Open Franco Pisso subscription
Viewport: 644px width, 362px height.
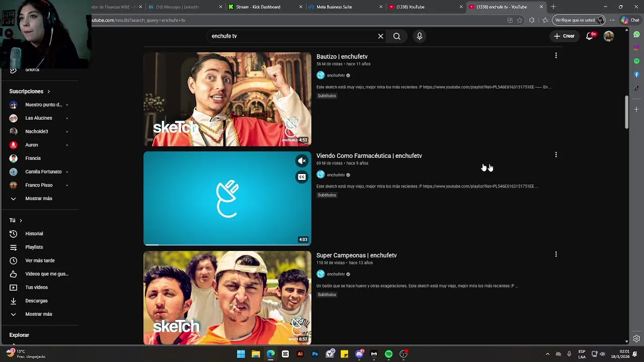tap(39, 185)
